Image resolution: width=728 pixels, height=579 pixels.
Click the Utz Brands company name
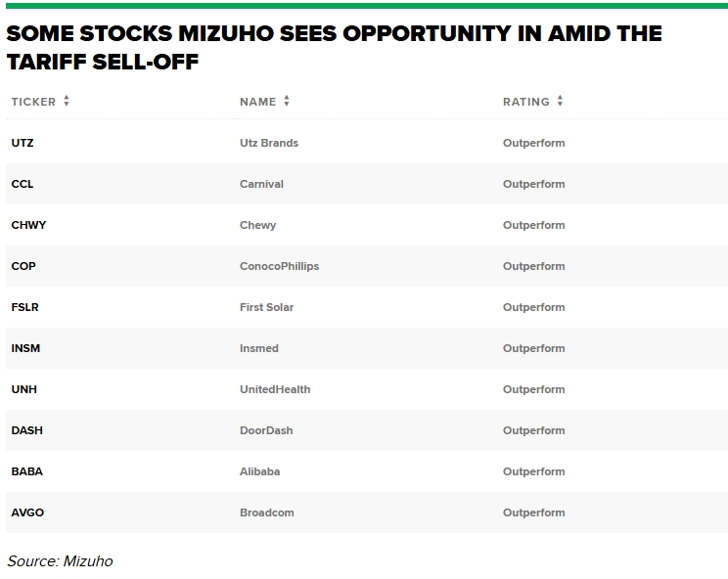(x=269, y=143)
